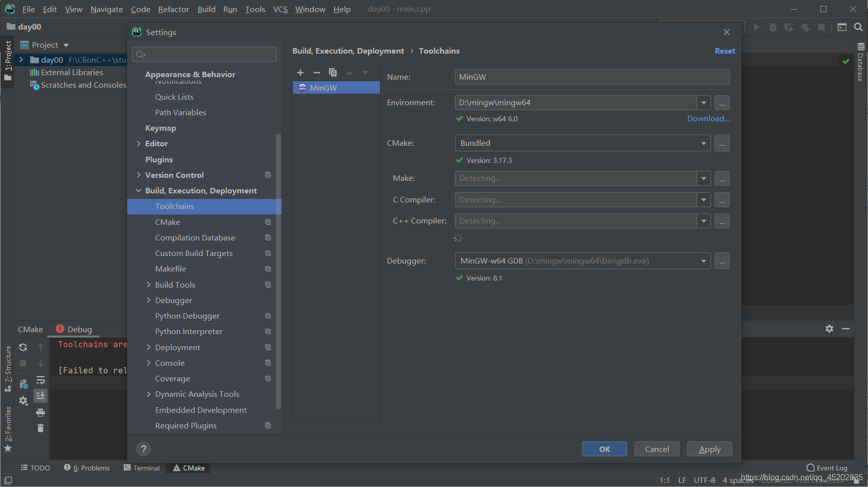The width and height of the screenshot is (868, 487).
Task: Click the CMake generate settings icon
Action: coord(23,384)
